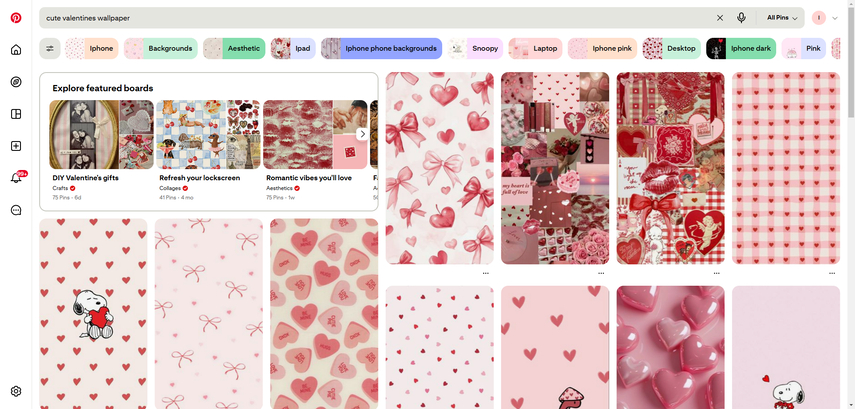This screenshot has height=409, width=855.
Task: Open the Romantic vibes you'll love board title
Action: (x=309, y=178)
